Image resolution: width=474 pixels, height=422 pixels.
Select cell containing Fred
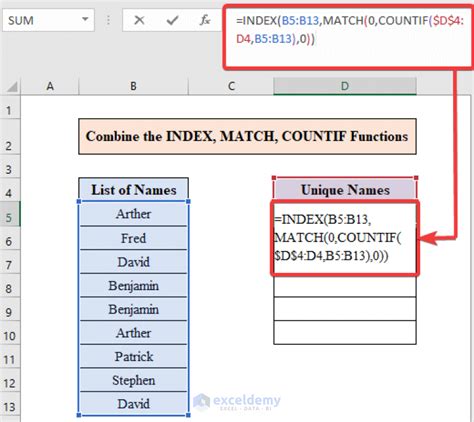point(134,238)
